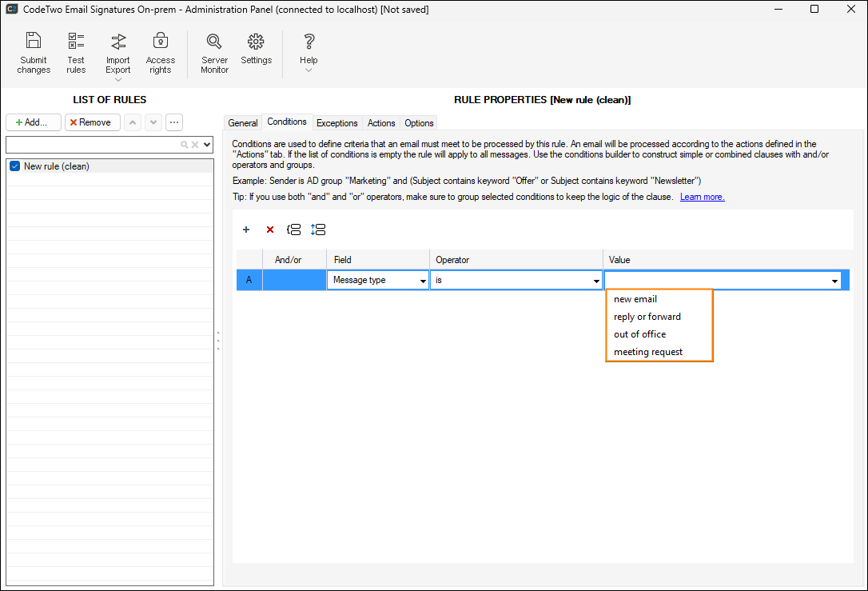Delete condition using the red X icon
This screenshot has height=591, width=868.
270,230
